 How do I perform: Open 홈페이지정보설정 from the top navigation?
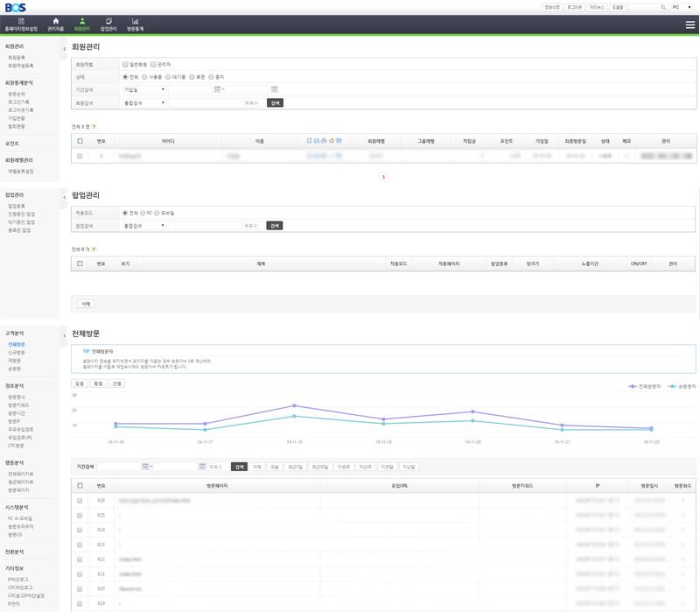click(21, 24)
